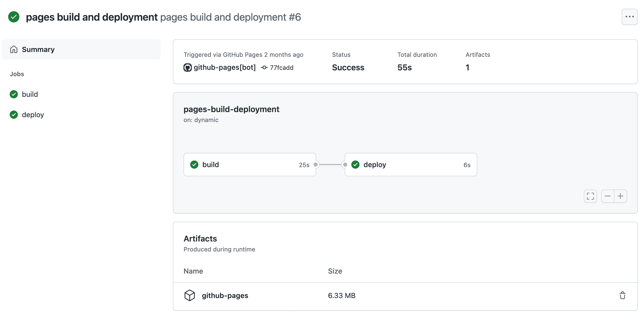Click the commit icon beside 77fcadd
644x322 pixels.
pyautogui.click(x=264, y=68)
